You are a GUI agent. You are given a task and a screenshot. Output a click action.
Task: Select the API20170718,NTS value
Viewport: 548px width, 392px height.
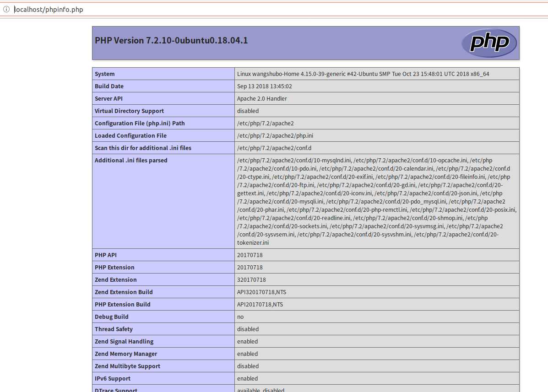point(260,304)
